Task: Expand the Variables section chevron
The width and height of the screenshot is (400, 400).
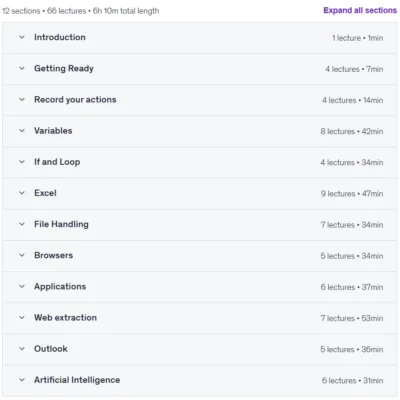Action: coord(22,131)
